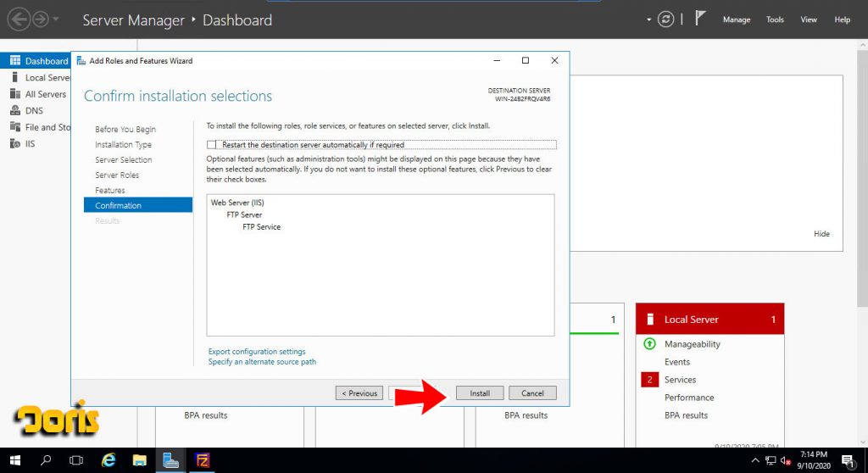
Task: Cancel the Add Roles wizard
Action: coord(532,393)
